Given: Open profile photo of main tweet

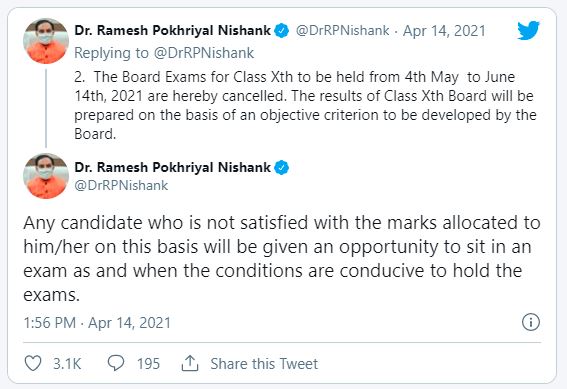Looking at the screenshot, I should [46, 176].
